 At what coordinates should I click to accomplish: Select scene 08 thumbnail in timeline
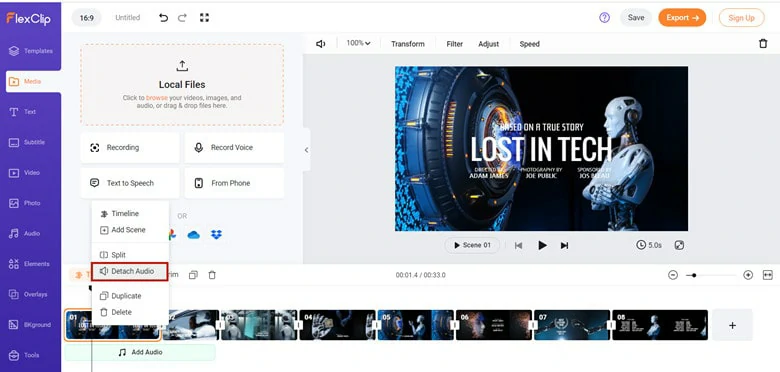(x=660, y=325)
